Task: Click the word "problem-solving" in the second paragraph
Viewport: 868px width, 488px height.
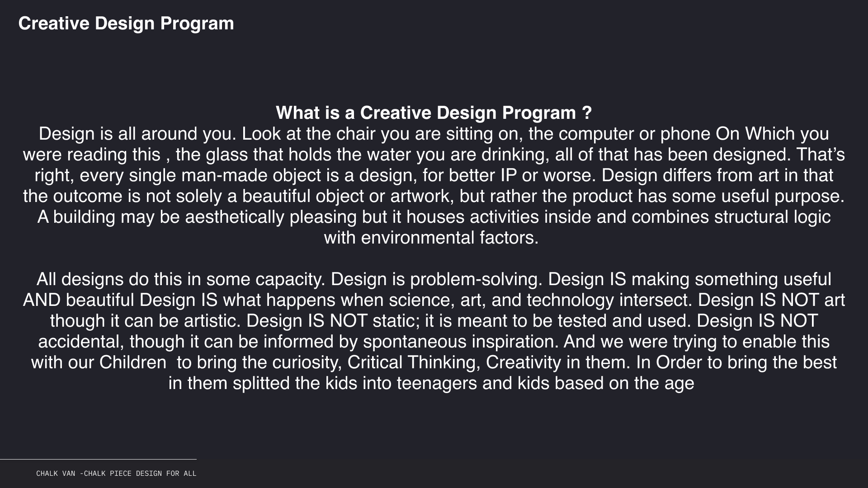Action: (476, 279)
